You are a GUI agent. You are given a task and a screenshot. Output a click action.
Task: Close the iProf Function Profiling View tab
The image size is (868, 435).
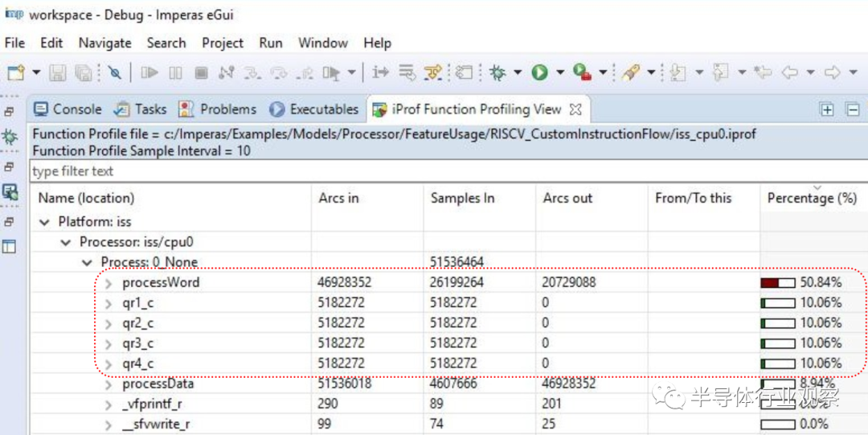[x=575, y=109]
